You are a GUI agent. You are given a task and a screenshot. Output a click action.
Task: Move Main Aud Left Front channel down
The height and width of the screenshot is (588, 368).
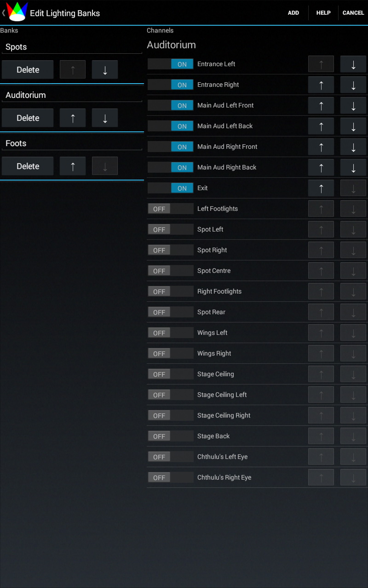(x=353, y=105)
